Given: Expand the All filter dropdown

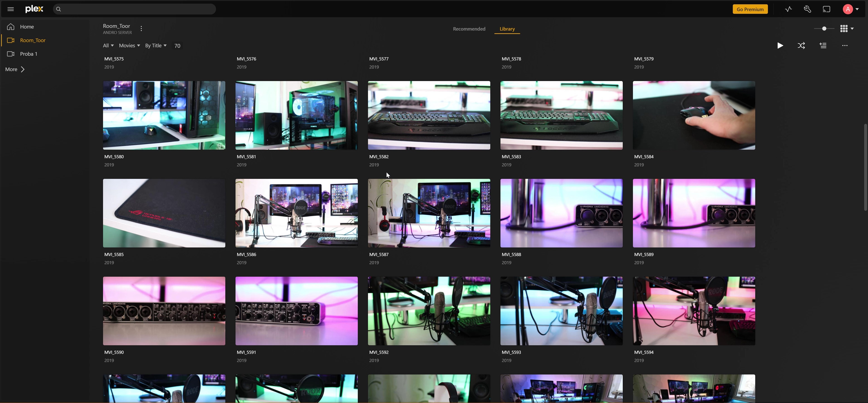Looking at the screenshot, I should 108,46.
